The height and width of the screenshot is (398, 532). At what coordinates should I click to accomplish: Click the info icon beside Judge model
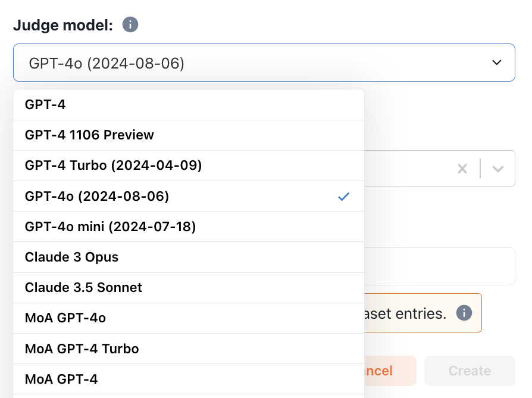click(x=130, y=25)
